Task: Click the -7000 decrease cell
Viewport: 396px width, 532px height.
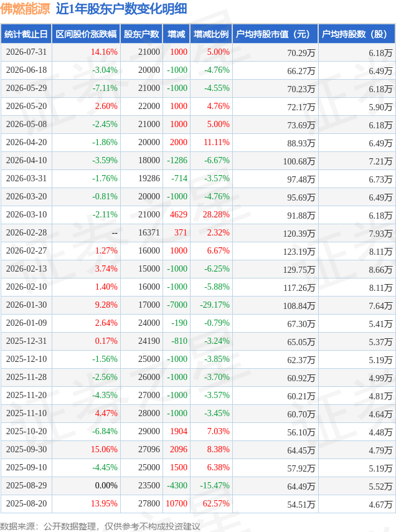Action: click(177, 305)
